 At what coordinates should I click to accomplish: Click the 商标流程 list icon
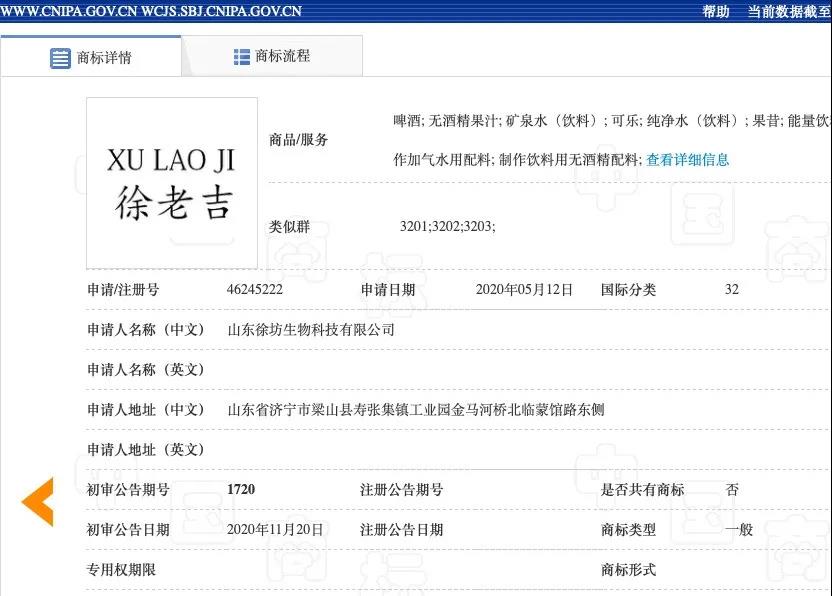241,57
